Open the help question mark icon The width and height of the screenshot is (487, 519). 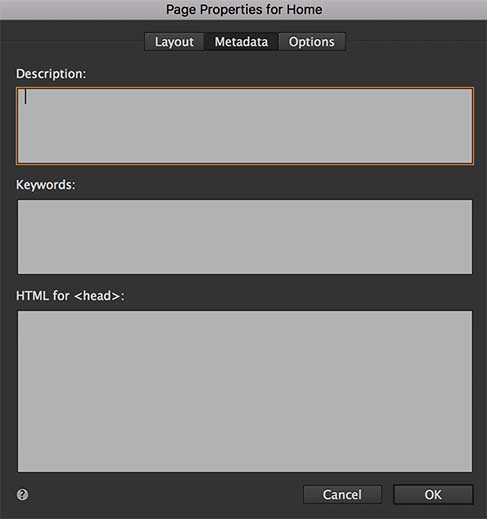coord(22,494)
